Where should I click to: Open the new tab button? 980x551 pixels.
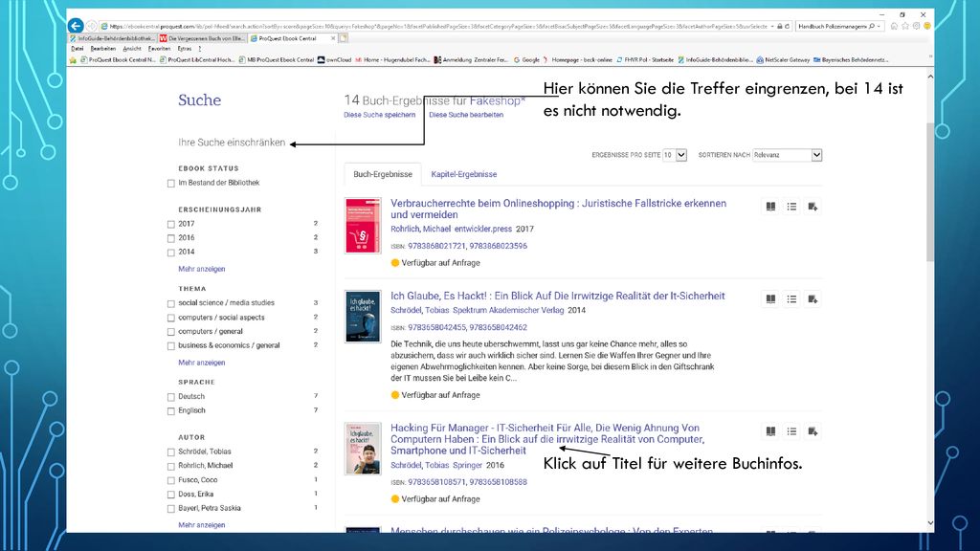344,38
